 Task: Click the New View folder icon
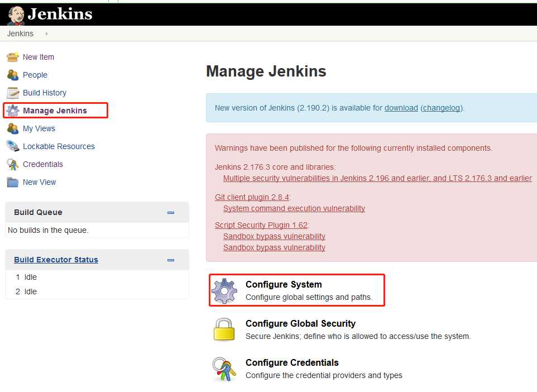pyautogui.click(x=13, y=182)
